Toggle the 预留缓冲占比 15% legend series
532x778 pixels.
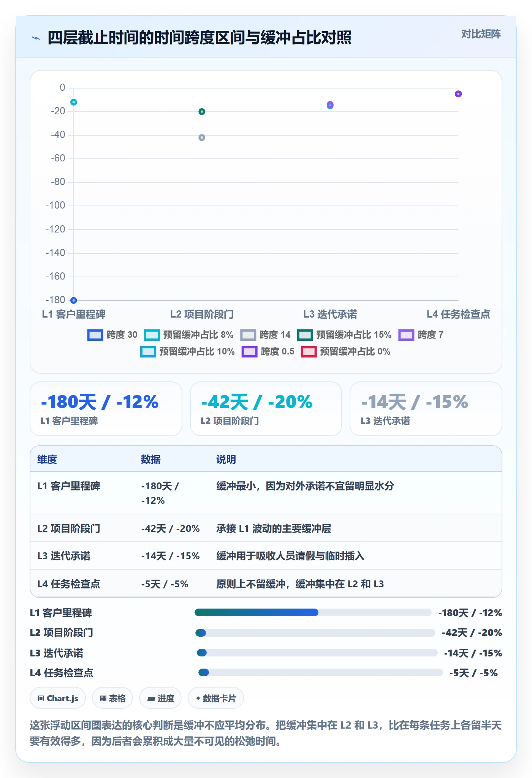tap(344, 335)
